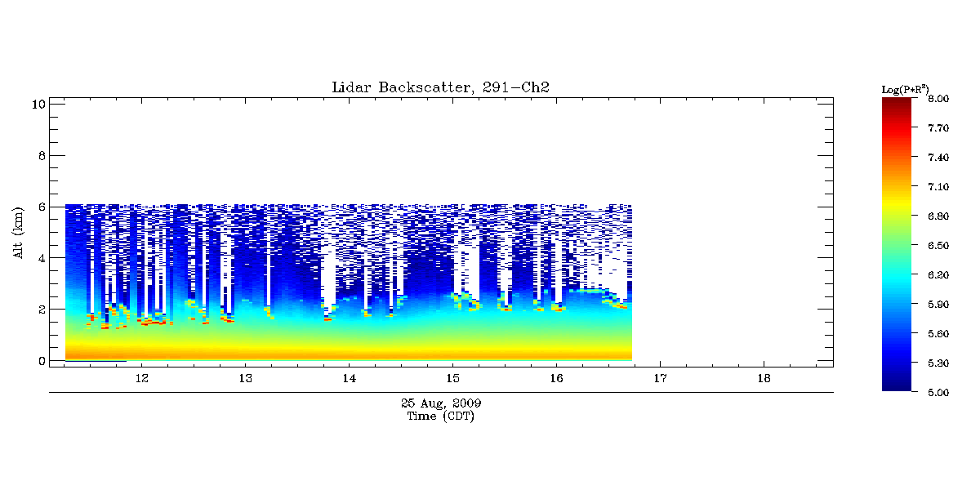This screenshot has width=980, height=490.
Task: Click the altitude axis label 6
Action: point(40,207)
